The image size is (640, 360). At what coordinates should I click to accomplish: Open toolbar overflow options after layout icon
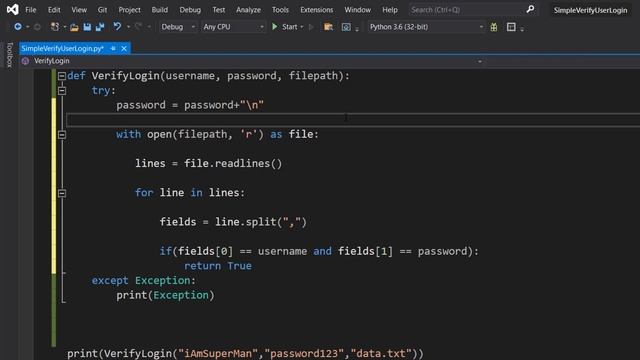coord(522,29)
